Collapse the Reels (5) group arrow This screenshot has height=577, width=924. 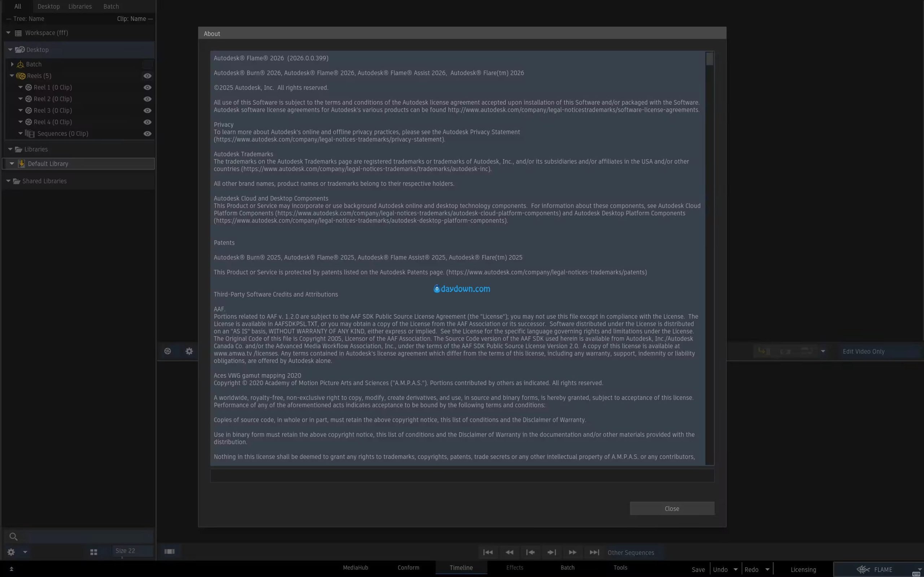[x=12, y=75]
